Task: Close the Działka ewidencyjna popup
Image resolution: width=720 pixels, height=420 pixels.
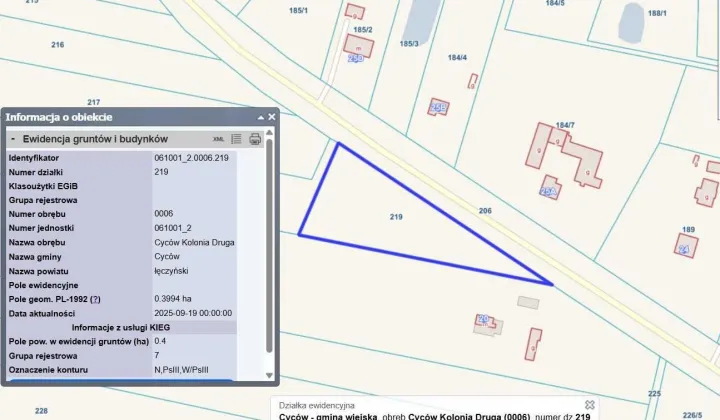Action: click(x=590, y=405)
